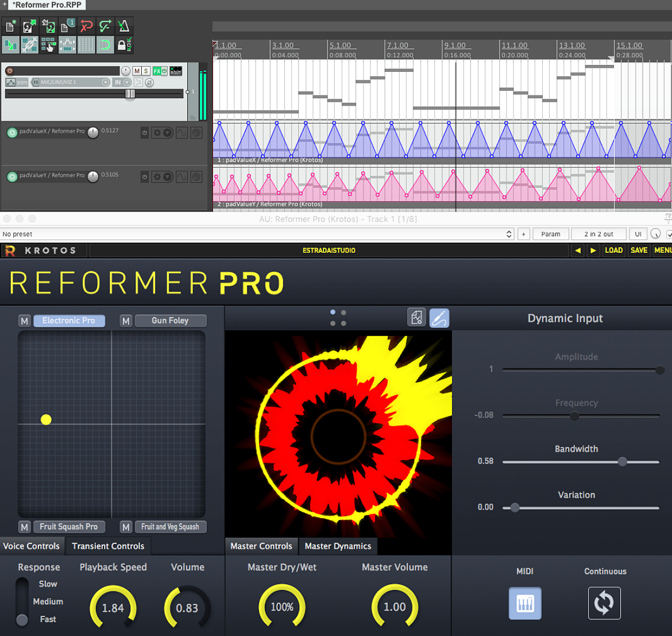The width and height of the screenshot is (672, 636).
Task: Toggle auto-crossfade toolbar icon
Action: (x=11, y=45)
